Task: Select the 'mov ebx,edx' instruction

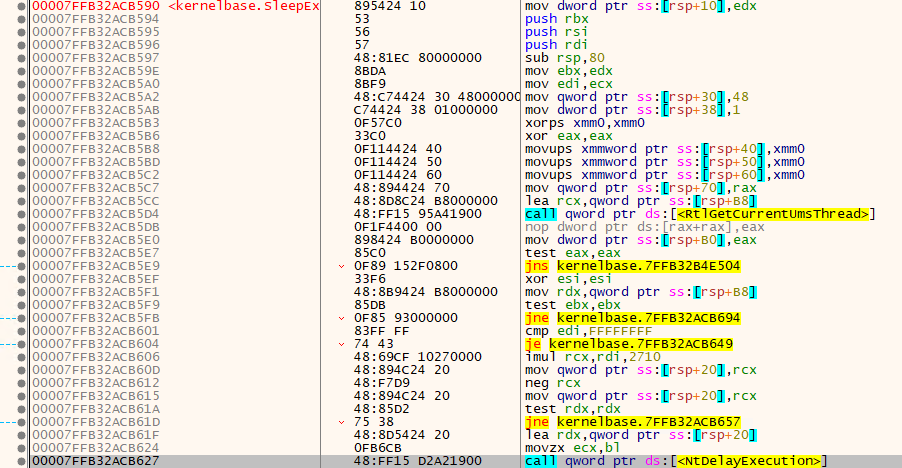Action: (x=569, y=71)
